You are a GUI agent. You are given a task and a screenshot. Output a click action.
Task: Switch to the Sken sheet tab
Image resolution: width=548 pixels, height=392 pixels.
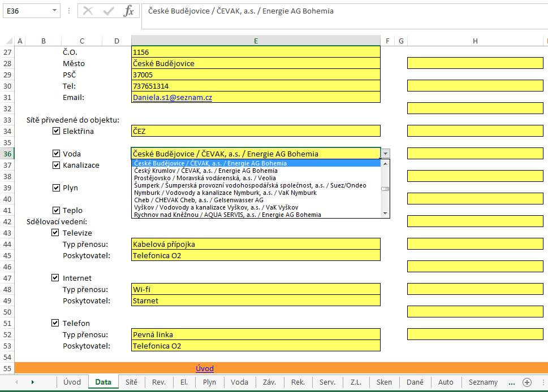[x=384, y=382]
